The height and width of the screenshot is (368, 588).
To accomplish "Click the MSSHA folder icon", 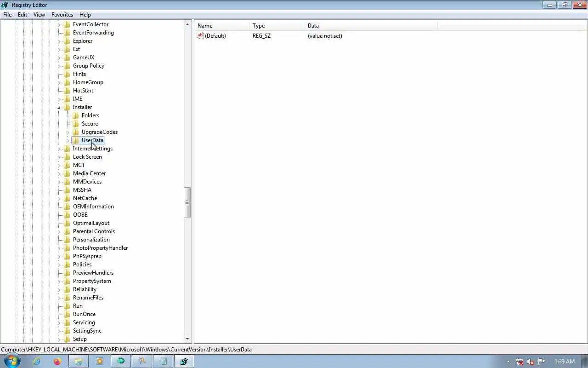I will tap(67, 190).
